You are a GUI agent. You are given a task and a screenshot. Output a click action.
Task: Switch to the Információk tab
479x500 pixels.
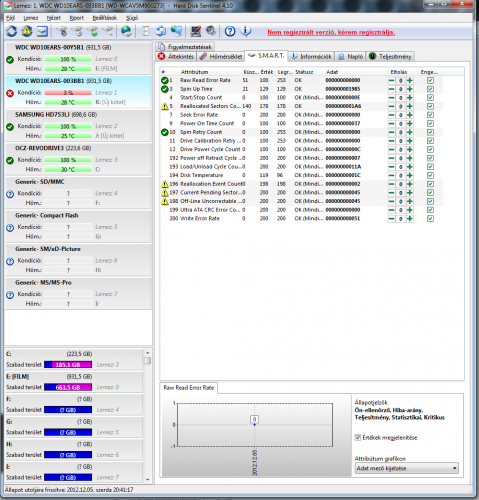(311, 56)
